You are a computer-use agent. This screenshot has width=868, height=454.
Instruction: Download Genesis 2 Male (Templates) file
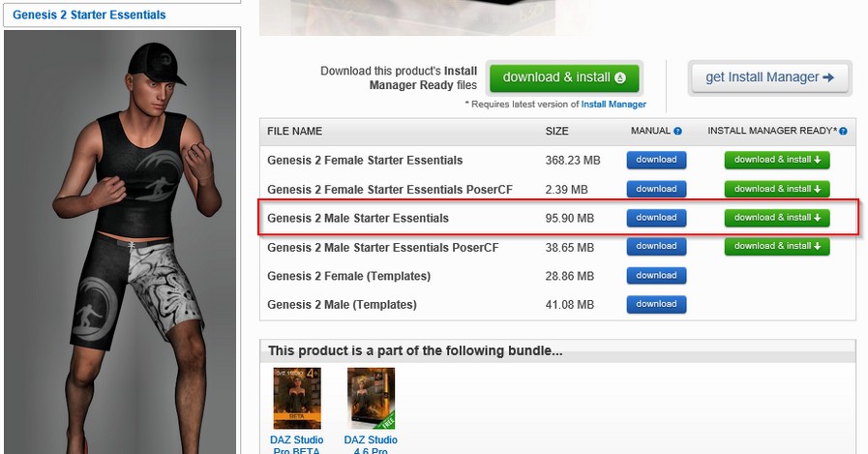click(x=656, y=304)
